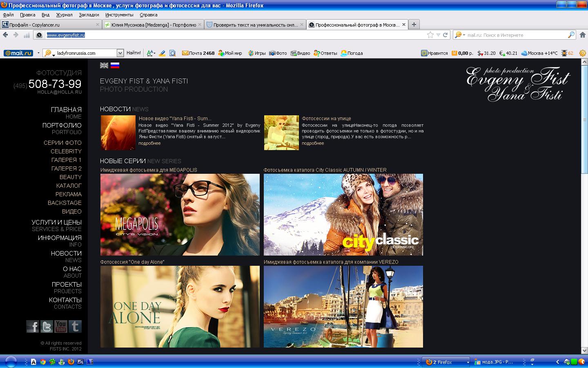Open the VEREZO catalog photo thumbnail
The image size is (588, 368).
point(343,307)
